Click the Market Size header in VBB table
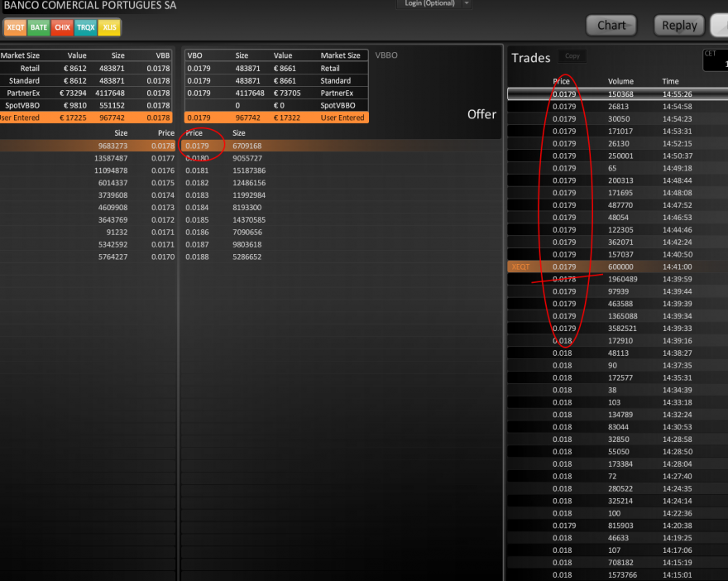The height and width of the screenshot is (581, 728). [20, 55]
